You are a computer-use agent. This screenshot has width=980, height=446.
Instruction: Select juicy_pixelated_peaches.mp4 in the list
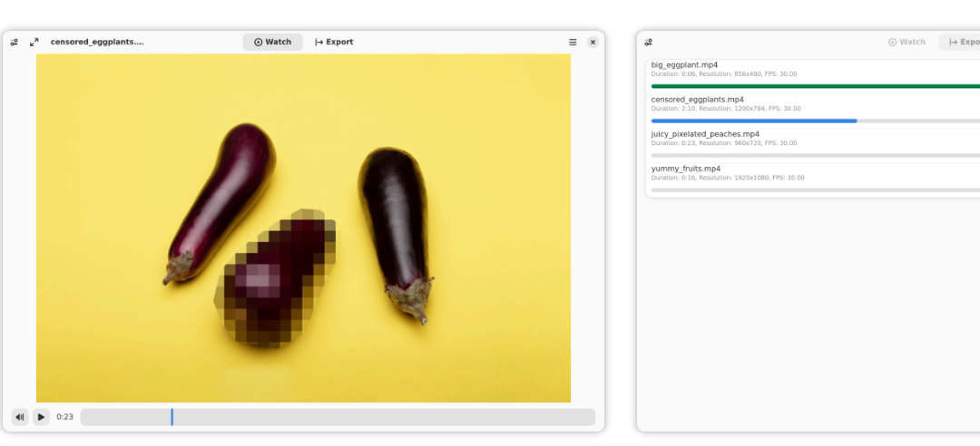[x=705, y=134]
